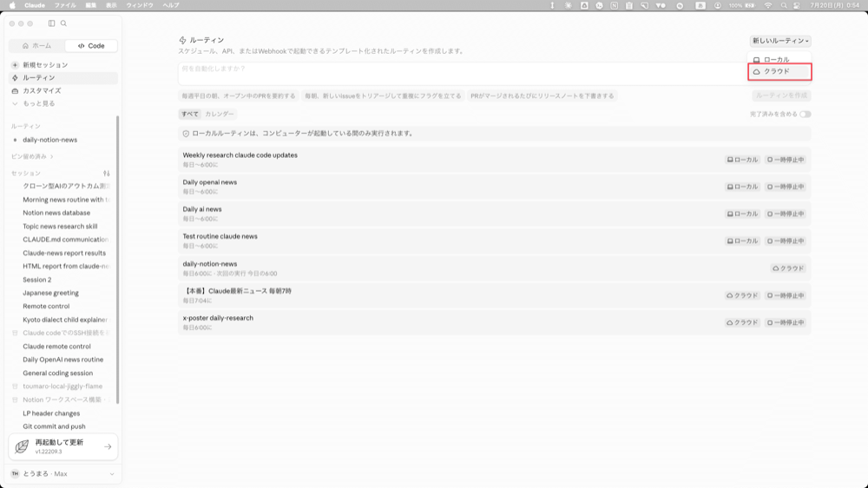The image size is (868, 488).
Task: Choose クラウド from the dropdown menu
Action: [x=779, y=71]
